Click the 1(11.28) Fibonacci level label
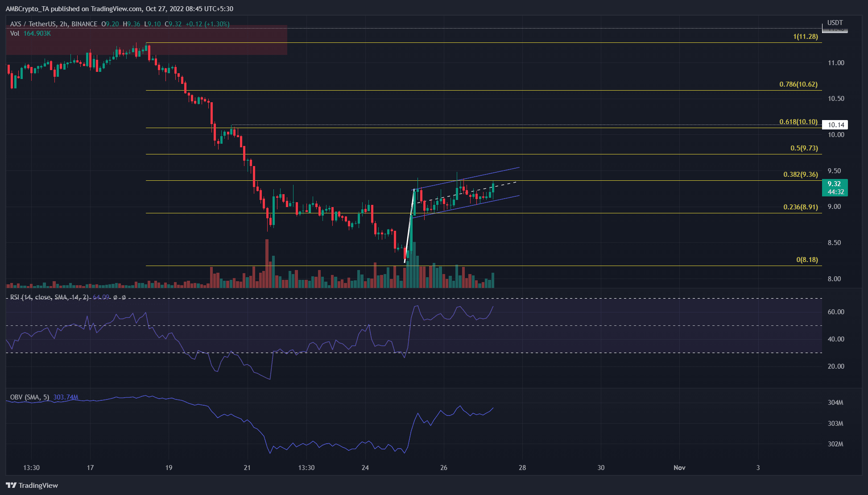Screen dimensions: 868x495 (x=806, y=37)
